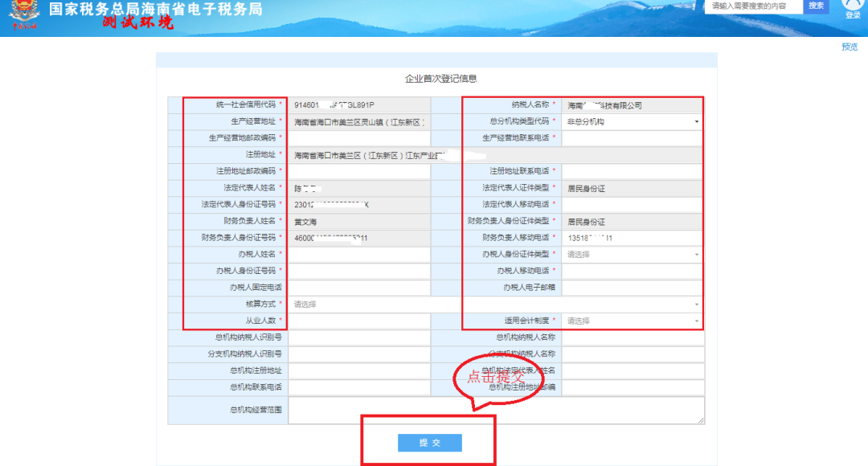Click 分支机构纳税人名称 input field
The height and width of the screenshot is (466, 868).
coord(633,354)
